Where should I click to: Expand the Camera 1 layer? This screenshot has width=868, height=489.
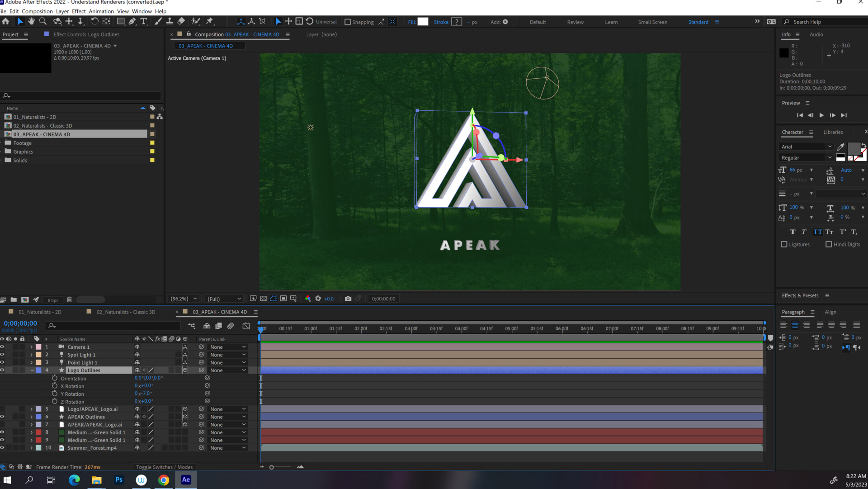point(31,347)
